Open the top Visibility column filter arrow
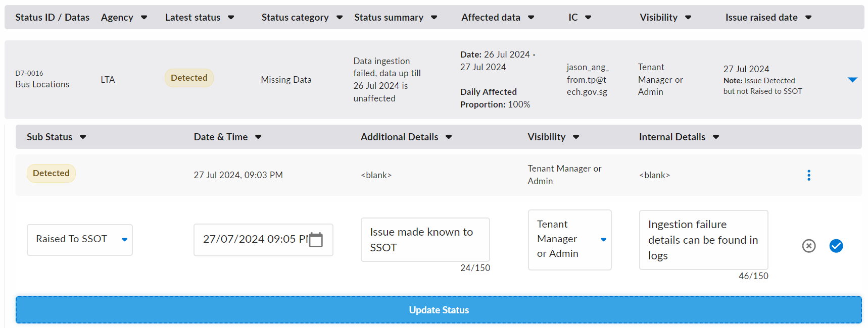The width and height of the screenshot is (868, 328). (688, 18)
